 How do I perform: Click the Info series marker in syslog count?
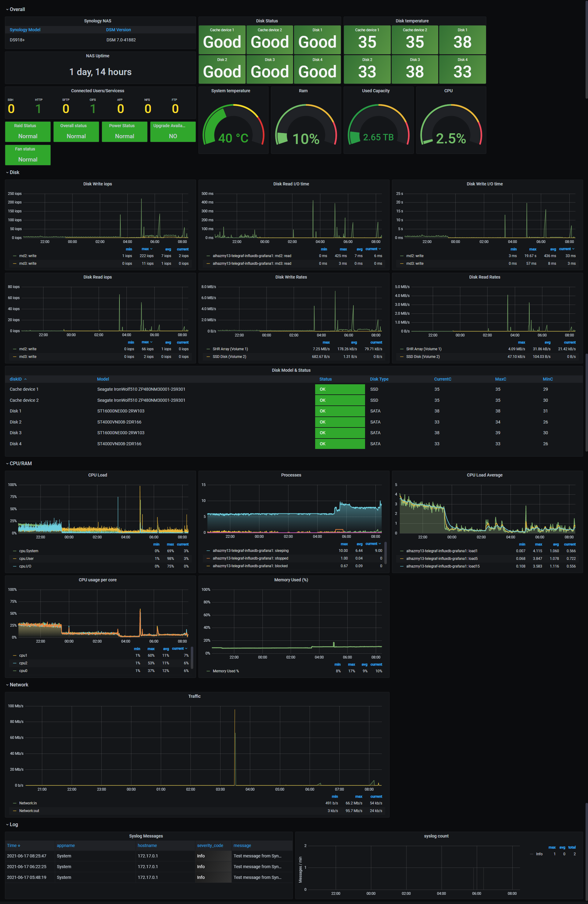pyautogui.click(x=531, y=854)
